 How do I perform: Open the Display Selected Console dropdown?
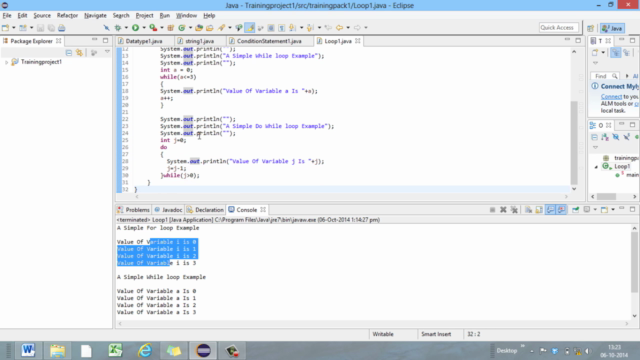(595, 210)
